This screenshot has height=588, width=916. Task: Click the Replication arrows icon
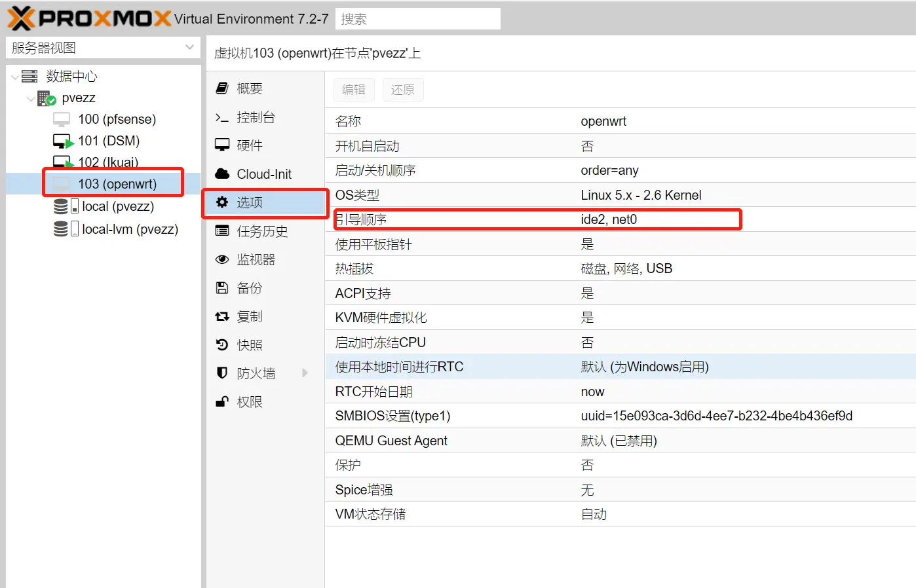(222, 316)
